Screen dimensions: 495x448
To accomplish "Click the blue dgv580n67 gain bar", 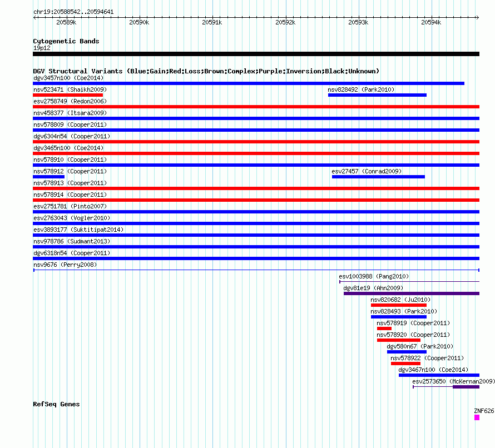I will (x=407, y=352).
